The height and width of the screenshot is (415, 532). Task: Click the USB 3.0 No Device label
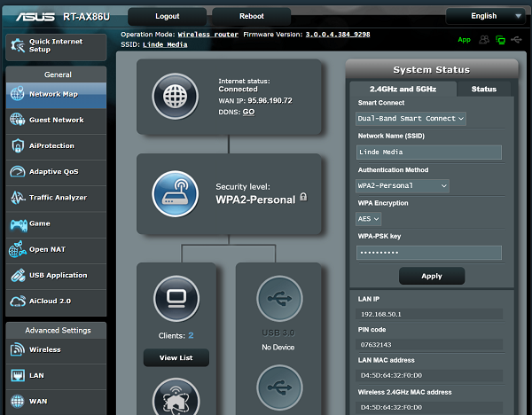tap(278, 347)
